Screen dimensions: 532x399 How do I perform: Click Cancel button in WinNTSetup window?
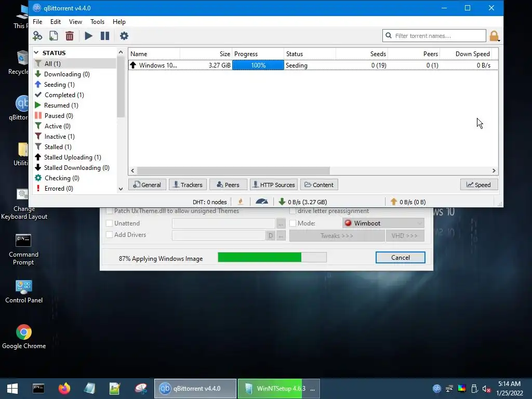click(x=401, y=258)
